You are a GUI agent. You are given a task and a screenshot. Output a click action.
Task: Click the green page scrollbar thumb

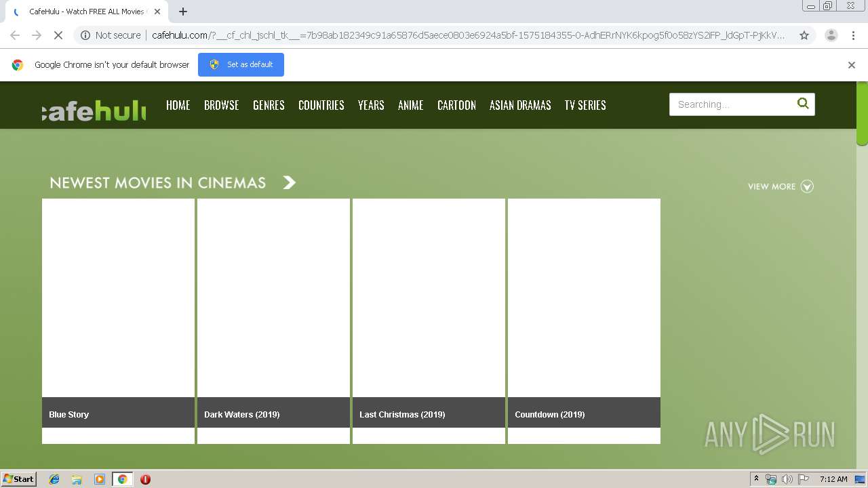(x=862, y=113)
